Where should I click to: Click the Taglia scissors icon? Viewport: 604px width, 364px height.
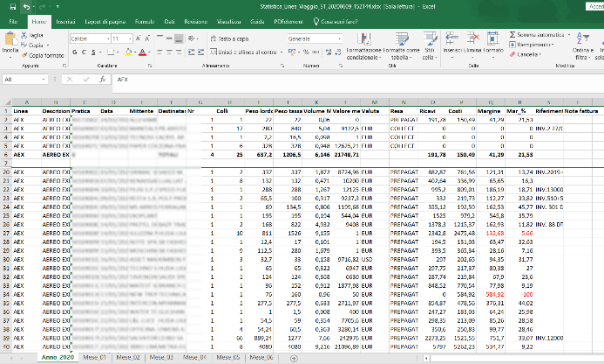pyautogui.click(x=24, y=35)
